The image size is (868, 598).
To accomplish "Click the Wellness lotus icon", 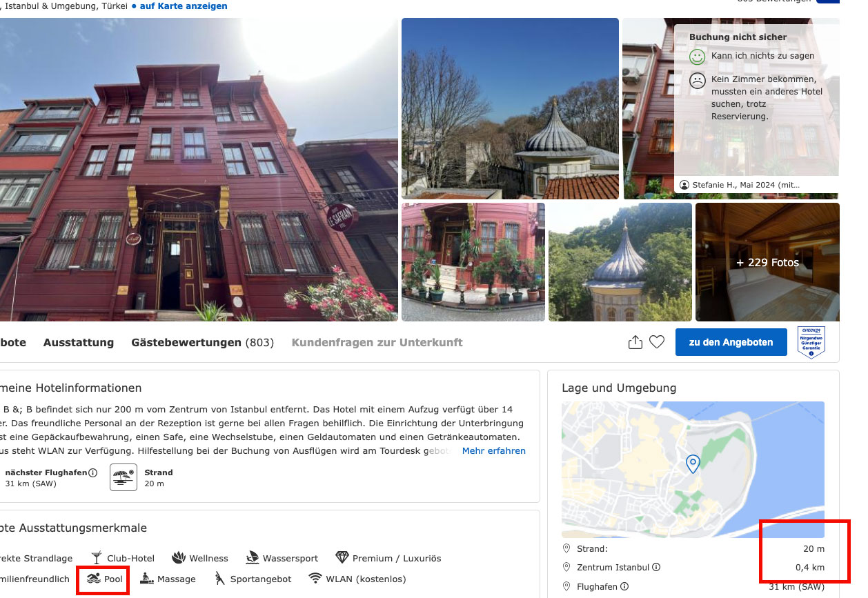I will (x=179, y=557).
